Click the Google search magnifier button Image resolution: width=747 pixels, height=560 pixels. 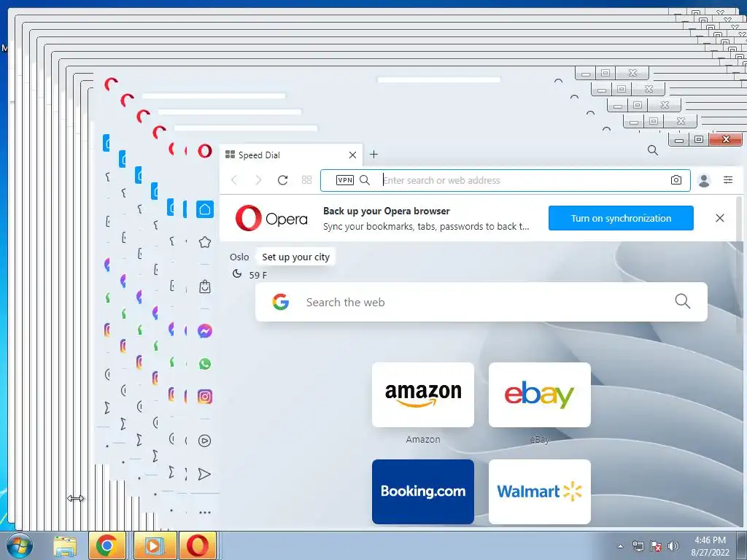[x=683, y=301]
